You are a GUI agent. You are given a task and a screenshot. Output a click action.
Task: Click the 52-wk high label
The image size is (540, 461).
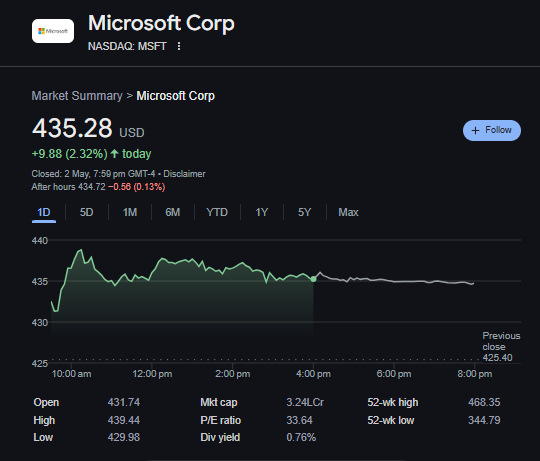(x=393, y=402)
